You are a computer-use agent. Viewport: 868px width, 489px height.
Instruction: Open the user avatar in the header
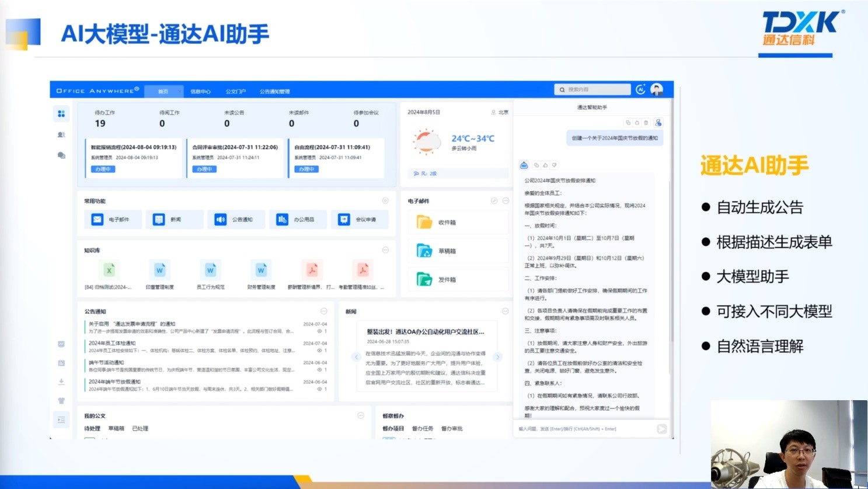pos(657,89)
